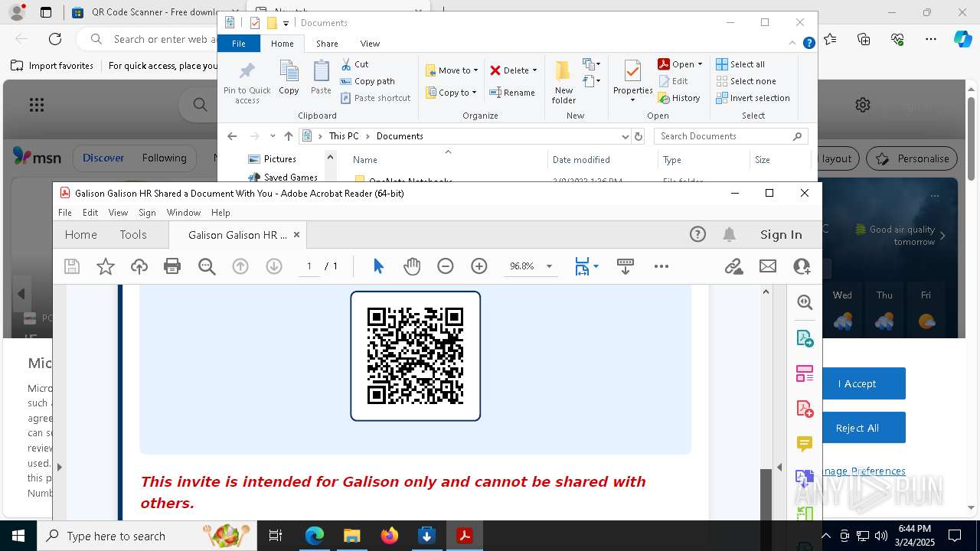This screenshot has width=980, height=551.
Task: Send file by email envelope icon
Action: tap(768, 266)
